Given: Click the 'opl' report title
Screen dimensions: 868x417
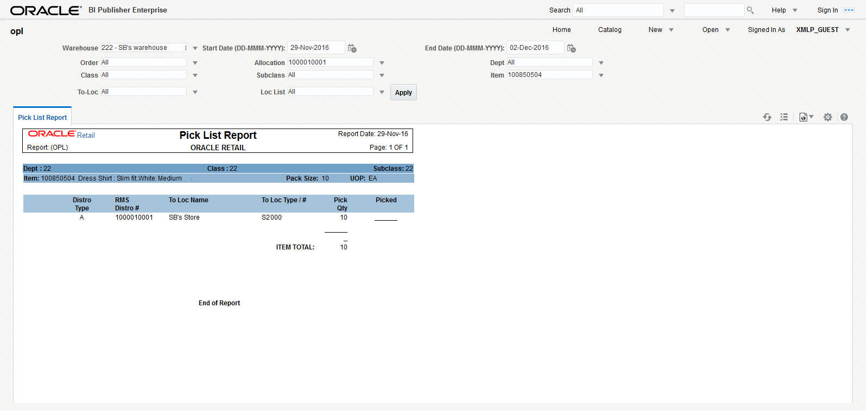Looking at the screenshot, I should 17,31.
